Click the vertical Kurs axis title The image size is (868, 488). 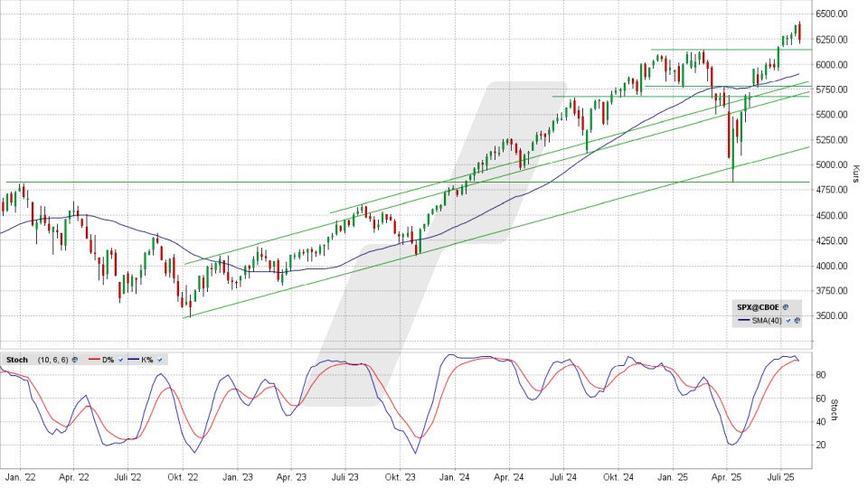tap(857, 174)
